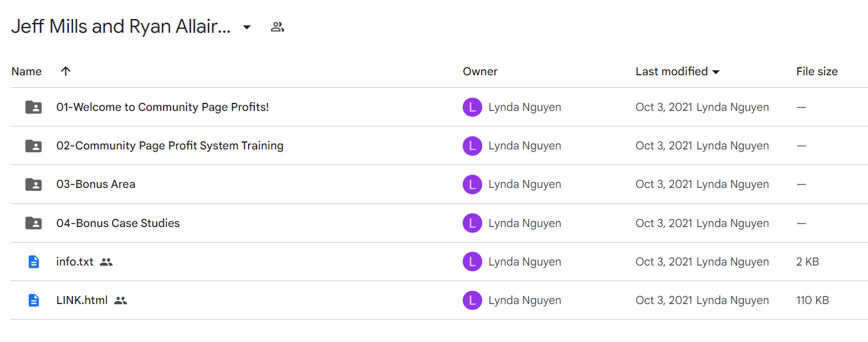The height and width of the screenshot is (342, 868).
Task: Click the Jeff Mills and Ryan Allair folder title
Action: point(121,26)
